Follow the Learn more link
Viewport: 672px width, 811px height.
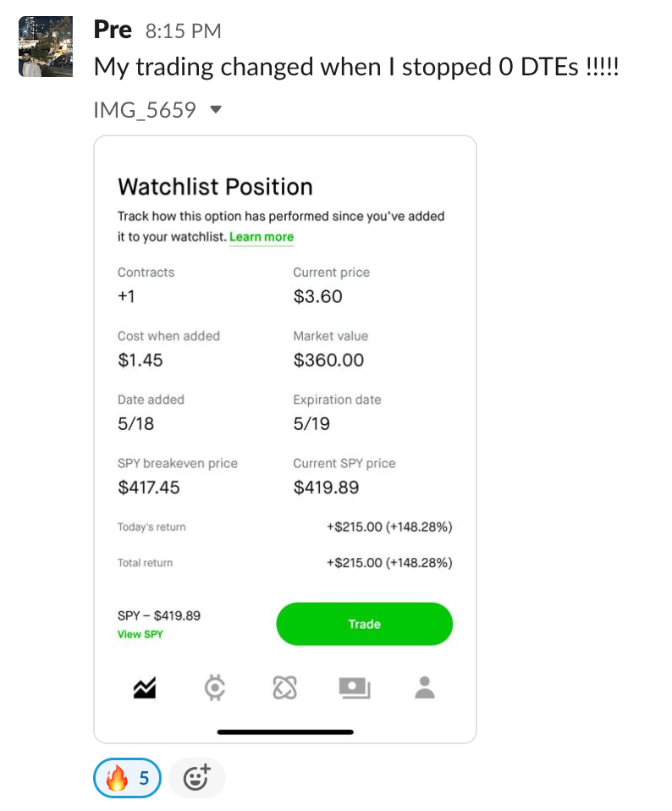tap(262, 237)
